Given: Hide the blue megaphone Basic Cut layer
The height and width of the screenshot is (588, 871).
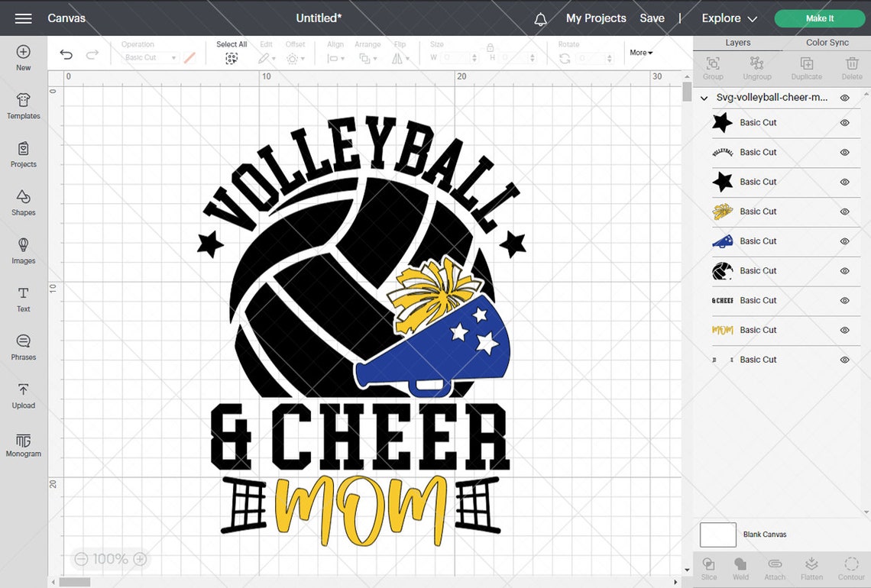Looking at the screenshot, I should click(844, 241).
